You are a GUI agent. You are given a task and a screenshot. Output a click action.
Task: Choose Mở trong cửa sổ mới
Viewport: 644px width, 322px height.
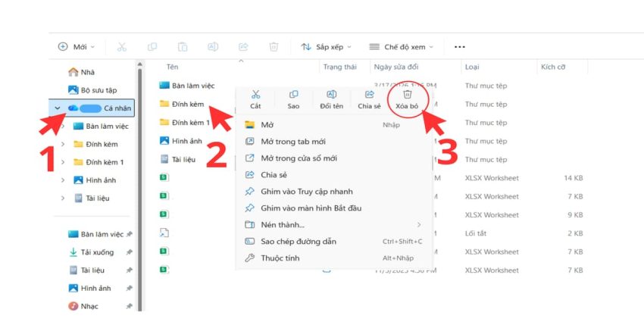(x=334, y=158)
